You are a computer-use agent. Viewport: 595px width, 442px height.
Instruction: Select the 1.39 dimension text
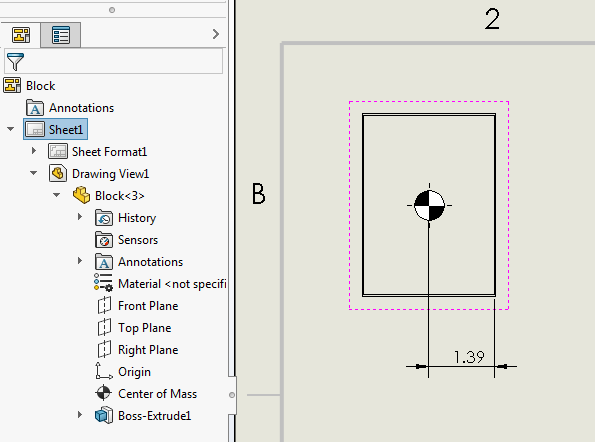(x=469, y=357)
